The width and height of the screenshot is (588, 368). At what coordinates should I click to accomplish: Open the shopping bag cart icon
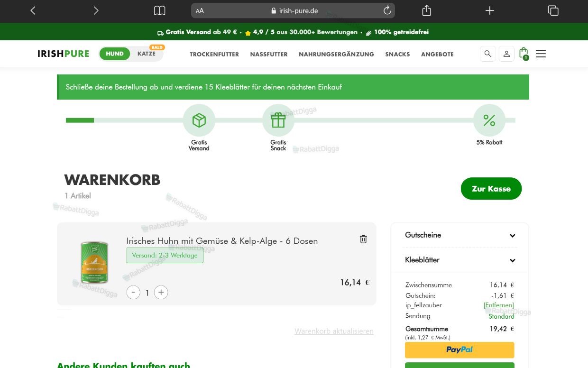pyautogui.click(x=524, y=54)
